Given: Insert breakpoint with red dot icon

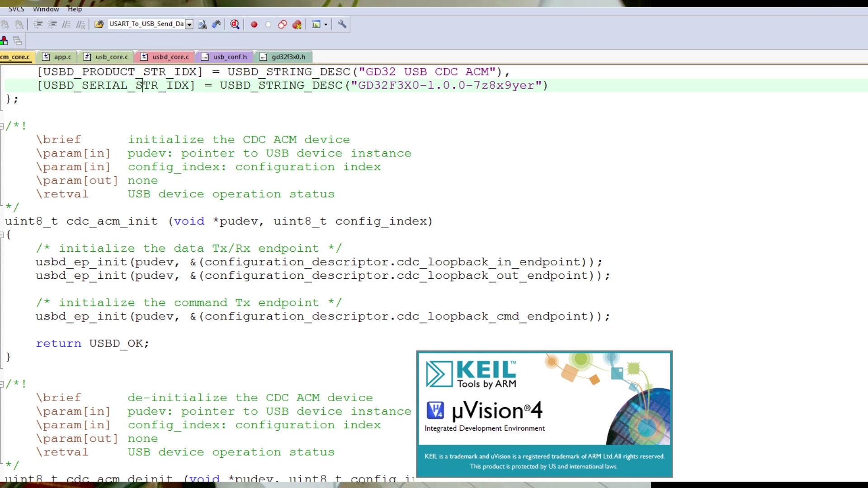Looking at the screenshot, I should [254, 24].
